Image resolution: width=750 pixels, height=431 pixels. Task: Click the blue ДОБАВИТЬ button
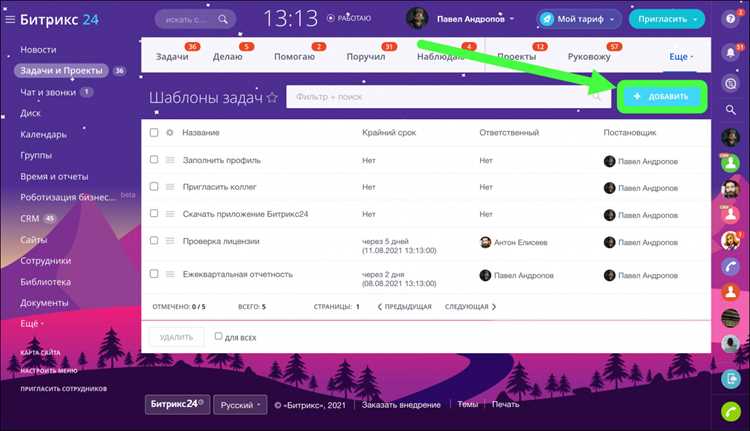[662, 97]
